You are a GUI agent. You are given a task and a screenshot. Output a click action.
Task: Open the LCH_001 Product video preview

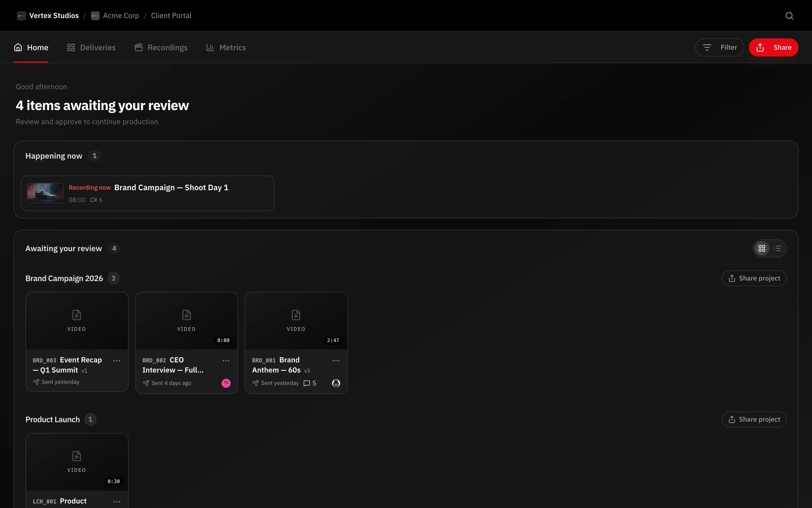click(x=77, y=462)
